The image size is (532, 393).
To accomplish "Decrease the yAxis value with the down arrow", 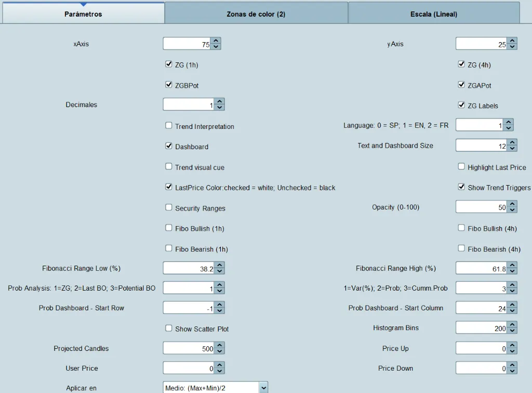I will tap(512, 46).
